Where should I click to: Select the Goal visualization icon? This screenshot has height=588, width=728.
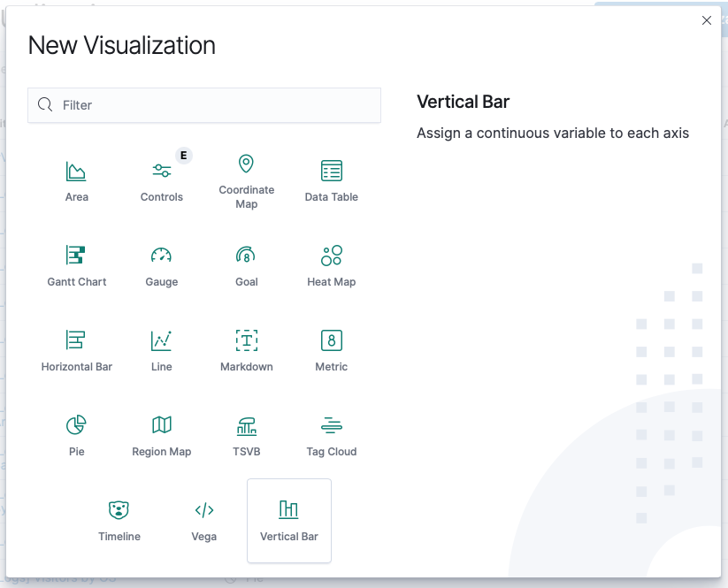click(247, 256)
